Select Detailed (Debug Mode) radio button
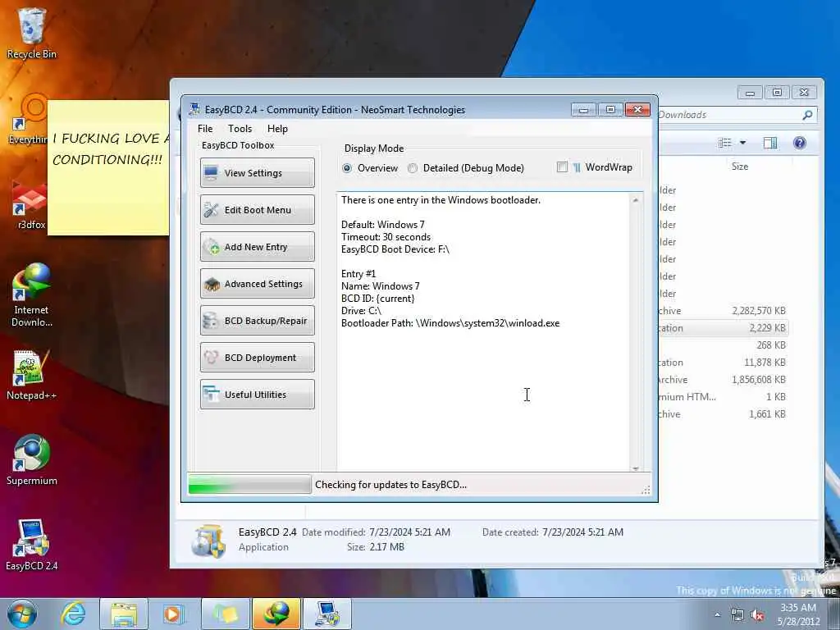This screenshot has height=630, width=840. (x=413, y=168)
